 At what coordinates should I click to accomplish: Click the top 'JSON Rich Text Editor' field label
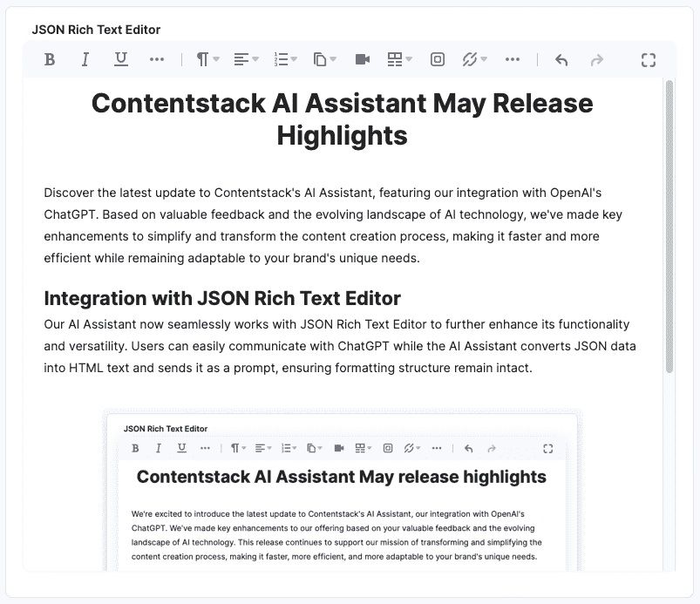click(96, 30)
